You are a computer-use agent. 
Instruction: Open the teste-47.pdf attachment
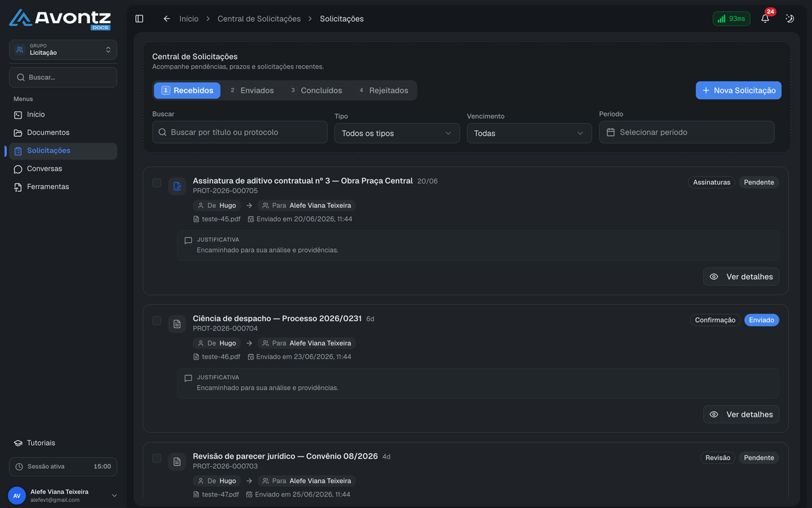pos(216,494)
